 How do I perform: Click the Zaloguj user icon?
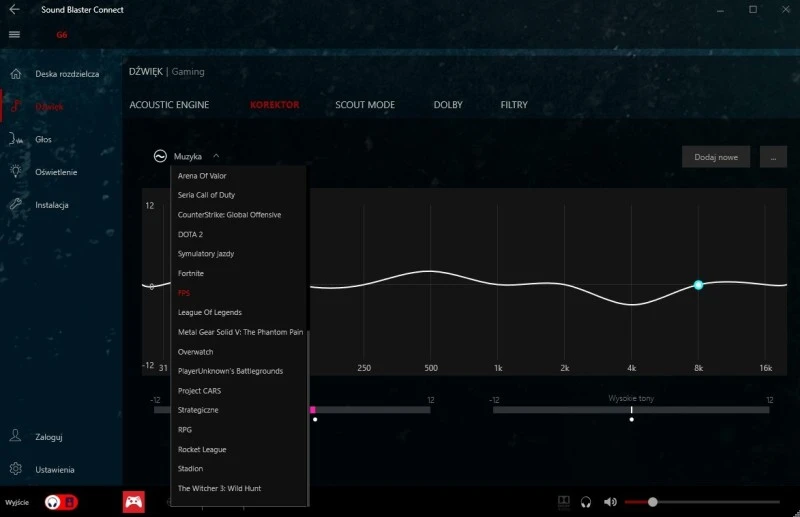coord(16,436)
